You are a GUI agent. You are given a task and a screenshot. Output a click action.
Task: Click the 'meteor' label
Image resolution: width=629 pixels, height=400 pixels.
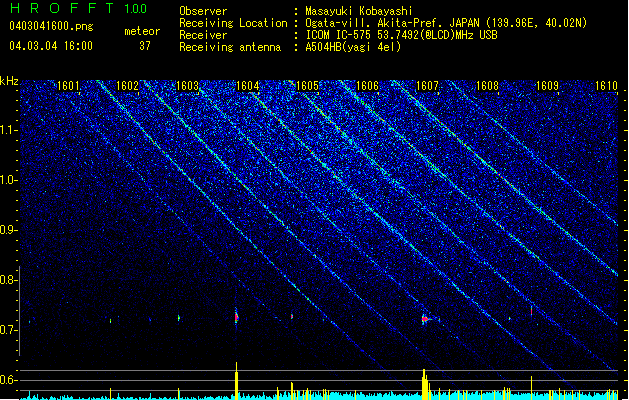tap(142, 31)
